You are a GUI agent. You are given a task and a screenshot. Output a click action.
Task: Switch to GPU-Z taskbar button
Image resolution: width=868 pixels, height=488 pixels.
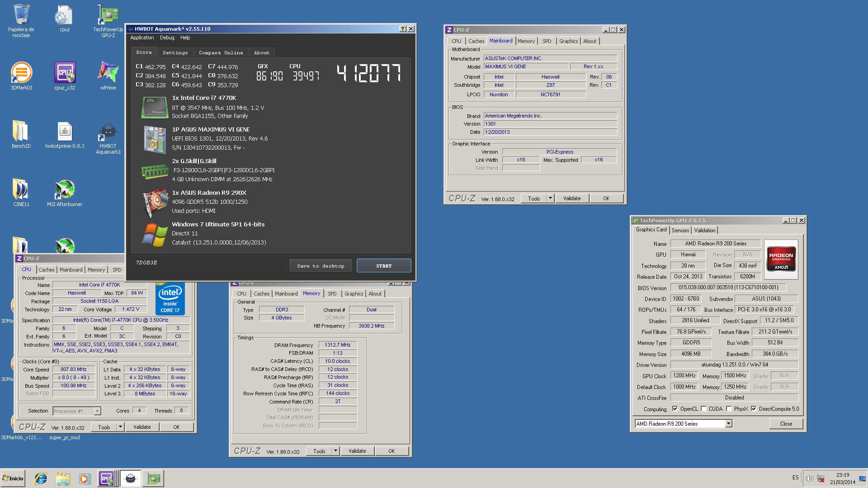[x=153, y=479]
